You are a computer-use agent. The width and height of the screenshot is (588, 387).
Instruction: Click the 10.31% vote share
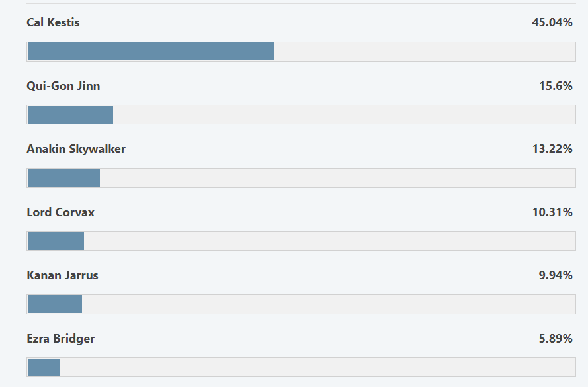pos(552,212)
